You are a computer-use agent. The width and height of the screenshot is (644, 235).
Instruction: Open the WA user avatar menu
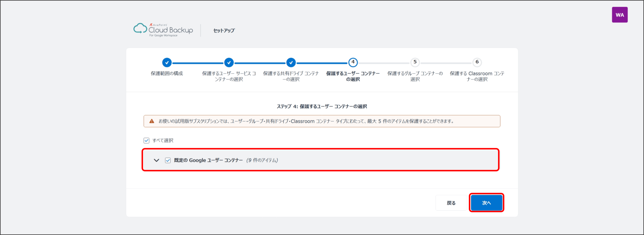point(619,15)
